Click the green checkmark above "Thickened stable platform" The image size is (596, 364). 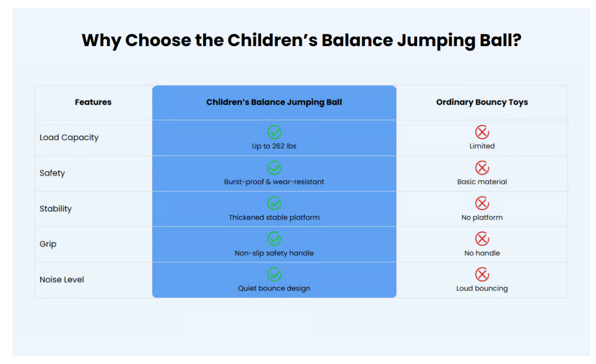[274, 203]
